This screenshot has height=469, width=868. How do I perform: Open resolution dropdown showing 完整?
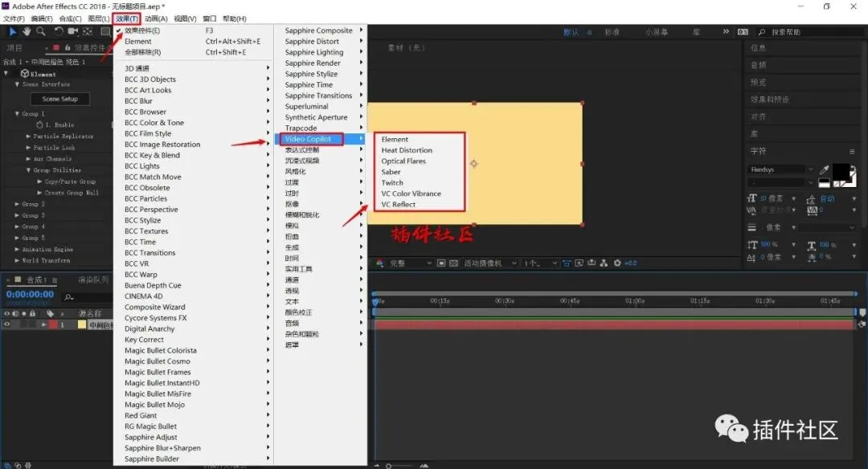pos(410,263)
